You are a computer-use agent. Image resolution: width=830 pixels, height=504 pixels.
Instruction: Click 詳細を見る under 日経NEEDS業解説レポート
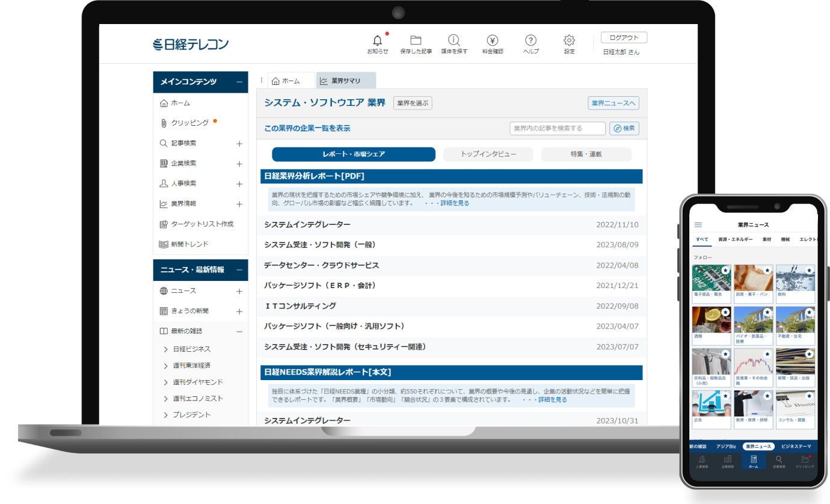(x=552, y=399)
